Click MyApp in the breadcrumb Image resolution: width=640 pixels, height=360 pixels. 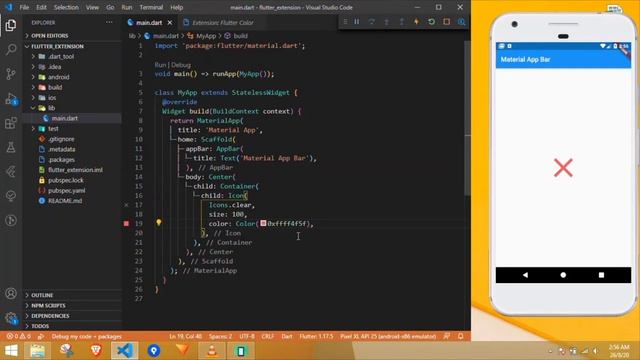(x=206, y=36)
